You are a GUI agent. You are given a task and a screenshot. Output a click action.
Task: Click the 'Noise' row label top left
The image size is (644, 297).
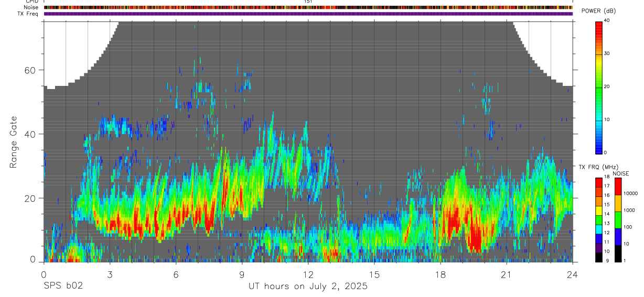coord(31,7)
